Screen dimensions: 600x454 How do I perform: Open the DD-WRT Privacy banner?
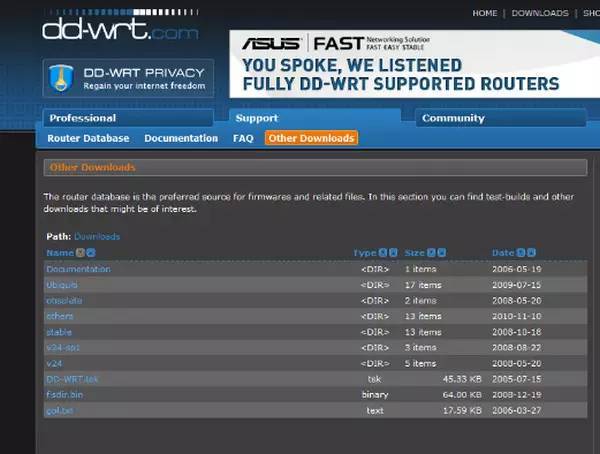(x=128, y=78)
